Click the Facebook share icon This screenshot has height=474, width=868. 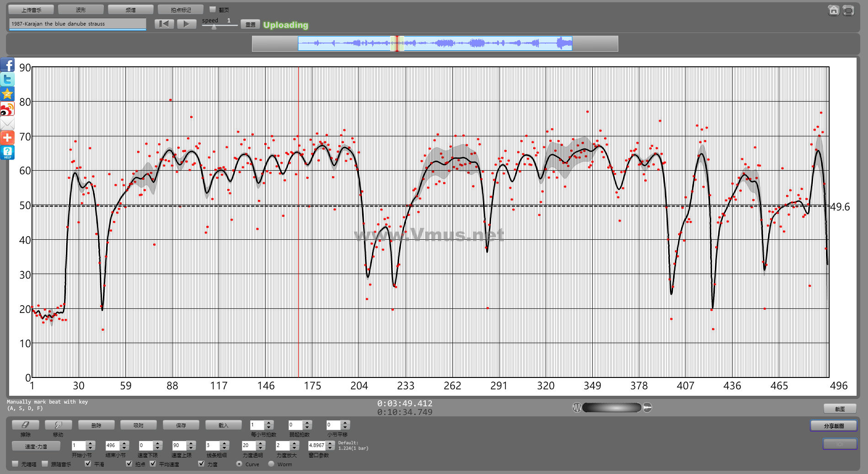7,65
